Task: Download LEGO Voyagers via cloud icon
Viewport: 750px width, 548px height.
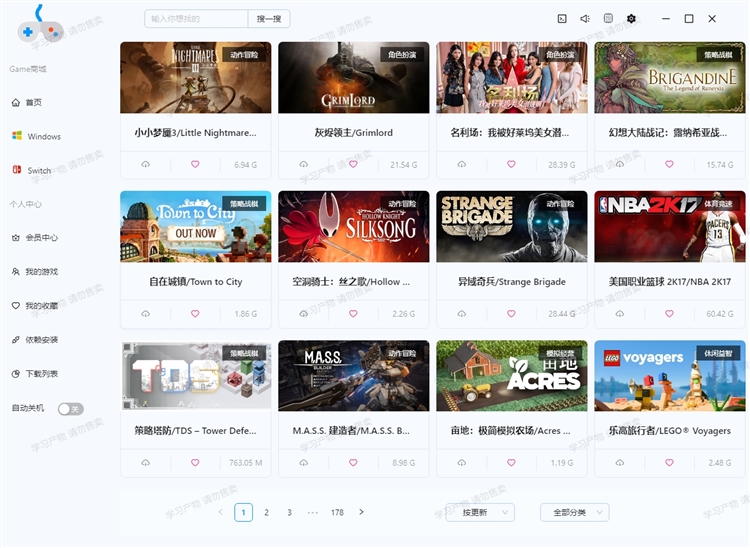Action: 619,463
